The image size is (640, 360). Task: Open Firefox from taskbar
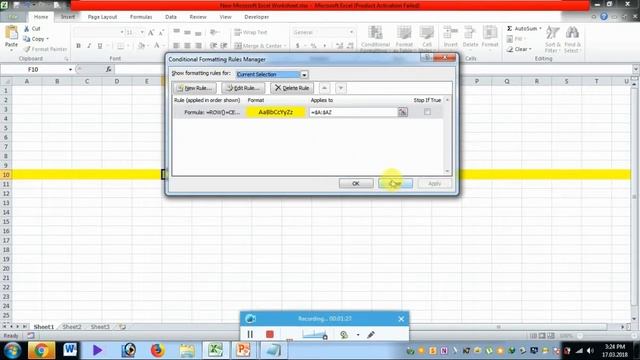point(158,350)
